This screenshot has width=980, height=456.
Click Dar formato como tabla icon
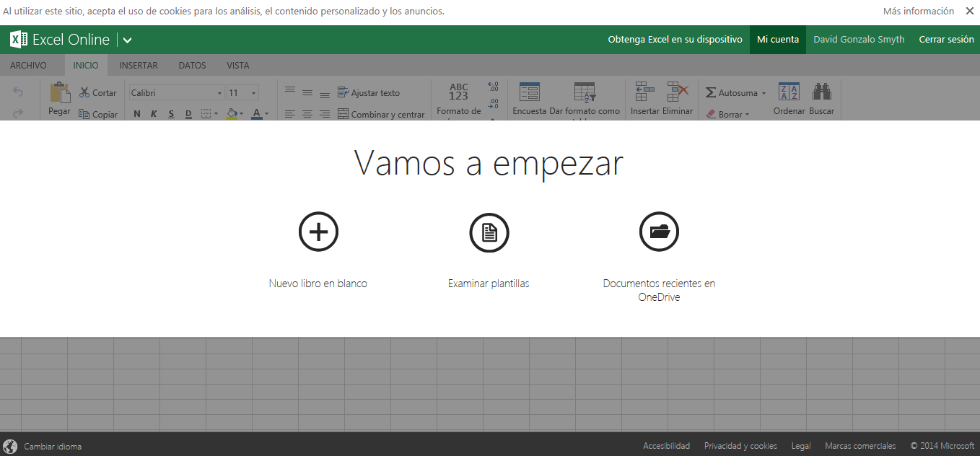[x=585, y=92]
